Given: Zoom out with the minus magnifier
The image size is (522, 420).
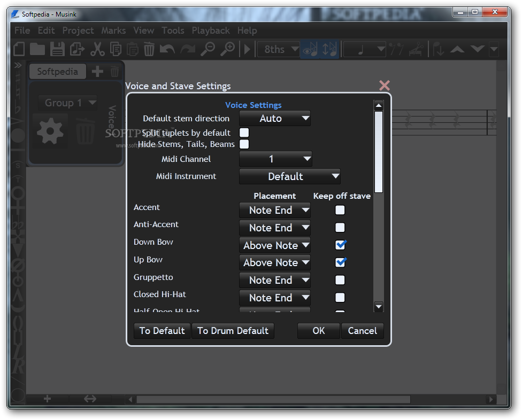Looking at the screenshot, I should point(208,49).
